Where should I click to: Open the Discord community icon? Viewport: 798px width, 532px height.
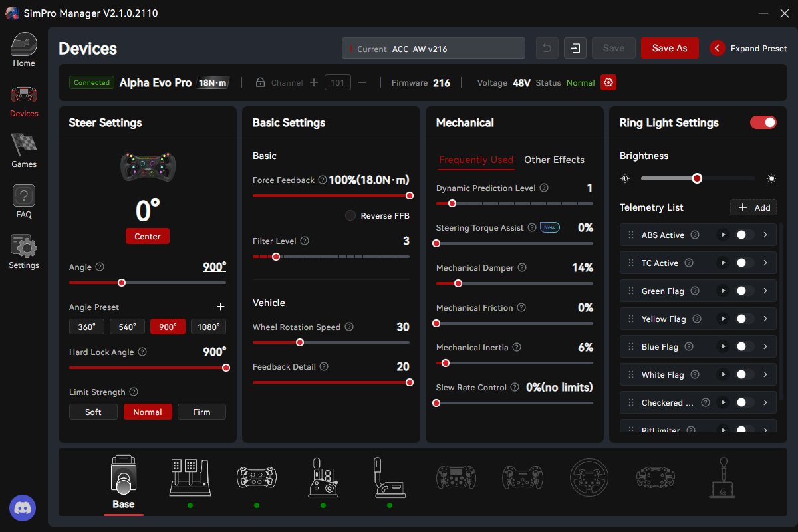pyautogui.click(x=23, y=508)
